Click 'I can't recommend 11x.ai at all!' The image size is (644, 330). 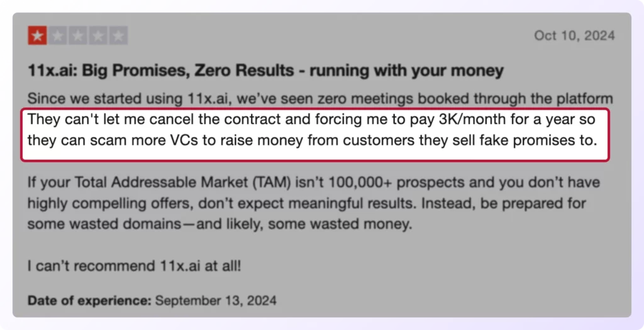(x=135, y=266)
